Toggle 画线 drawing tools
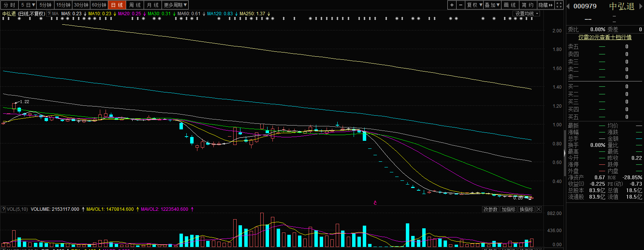The height and width of the screenshot is (250, 644). point(509,5)
